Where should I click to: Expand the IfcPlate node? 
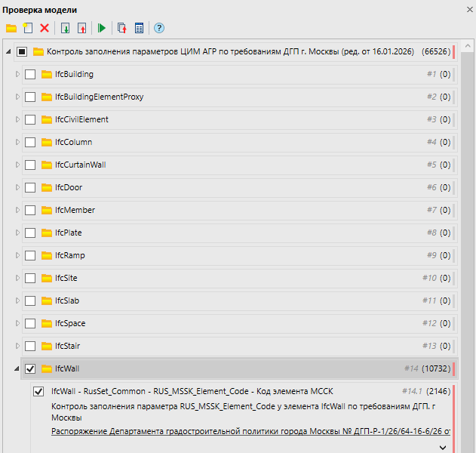17,233
